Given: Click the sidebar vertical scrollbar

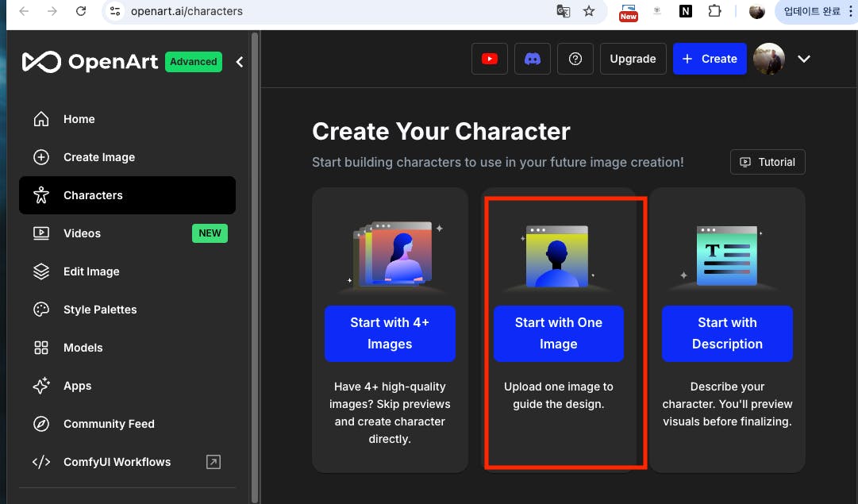Looking at the screenshot, I should click(254, 267).
